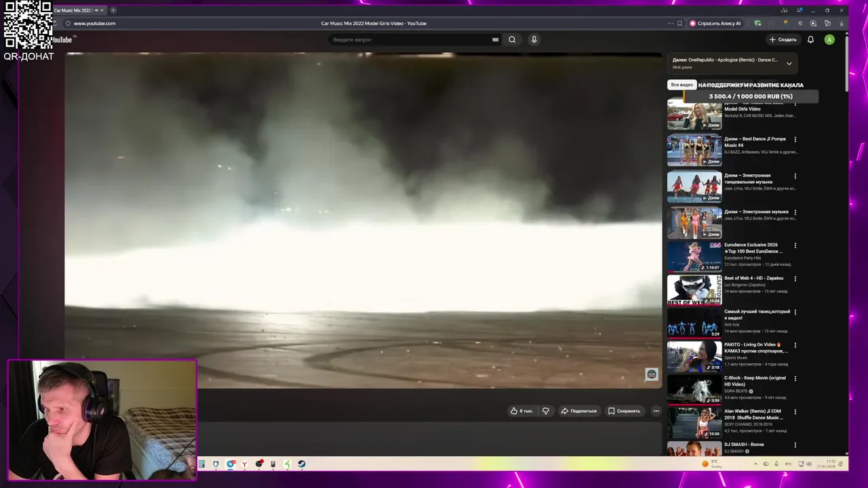Open PAKITO Living On Video link
This screenshot has width=868, height=488.
click(756, 348)
